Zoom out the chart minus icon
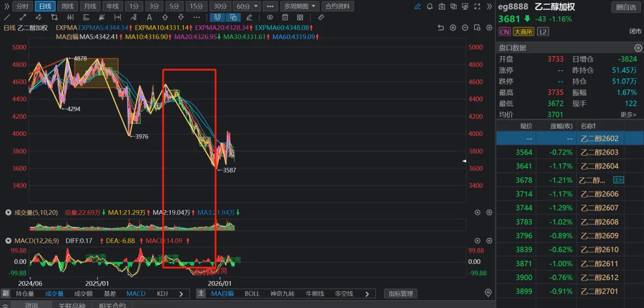The width and height of the screenshot is (644, 308). [x=465, y=27]
